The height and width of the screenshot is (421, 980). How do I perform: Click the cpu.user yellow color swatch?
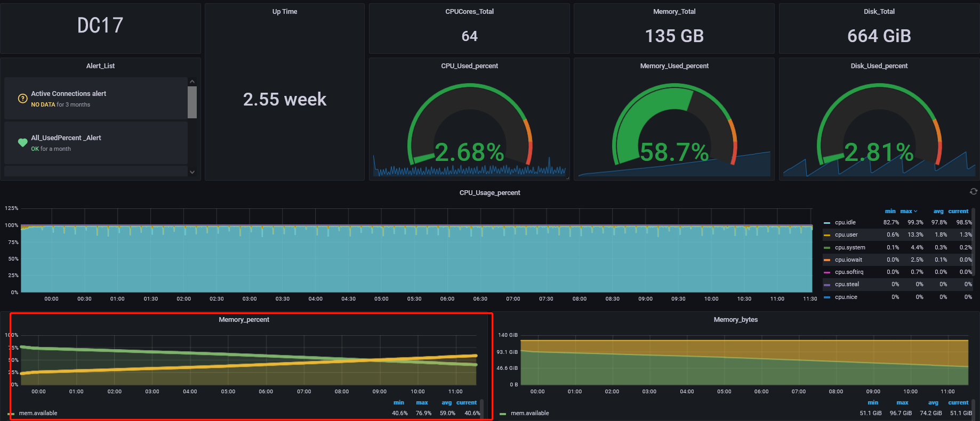click(x=827, y=235)
